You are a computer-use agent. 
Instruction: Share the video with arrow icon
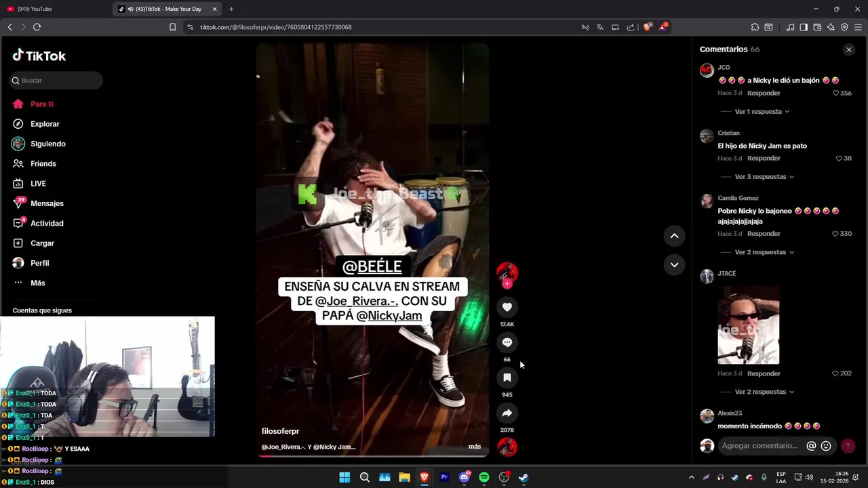tap(507, 413)
